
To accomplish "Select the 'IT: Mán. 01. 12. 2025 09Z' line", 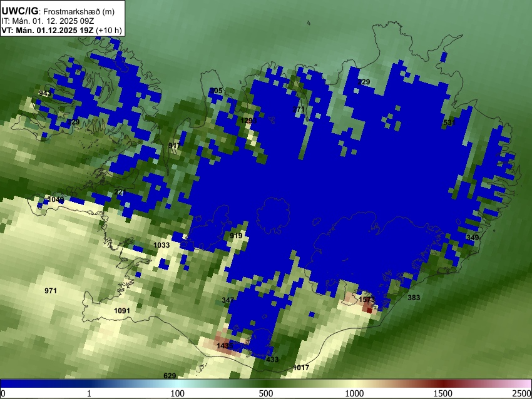I will coord(48,21).
